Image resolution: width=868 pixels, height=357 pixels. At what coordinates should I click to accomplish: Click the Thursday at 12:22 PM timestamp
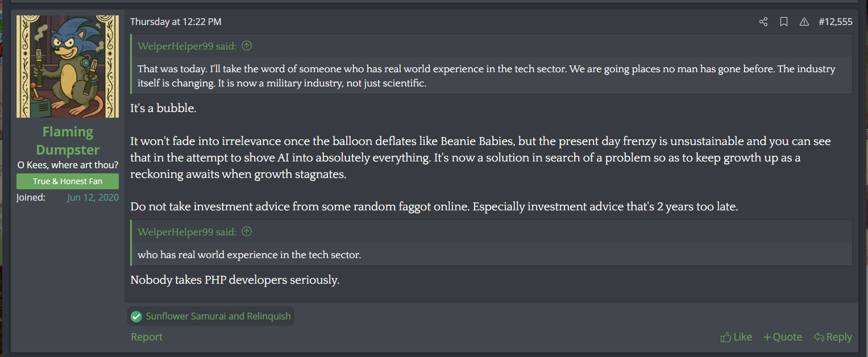tap(176, 22)
